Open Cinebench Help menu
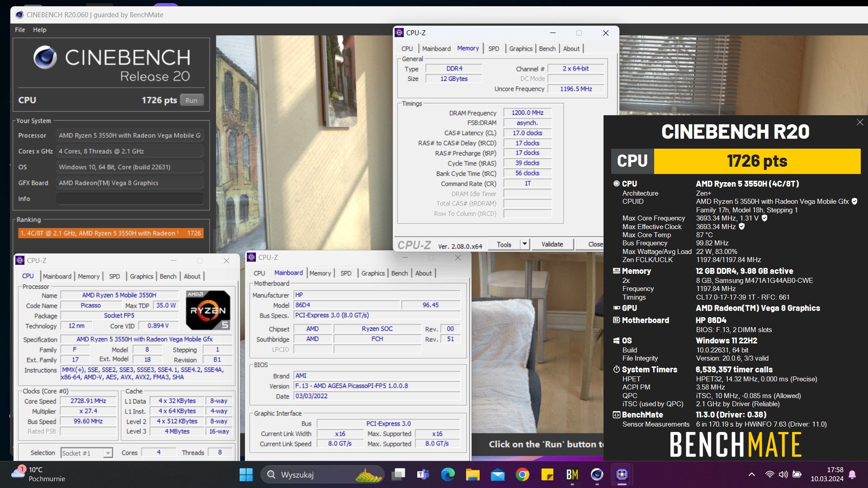This screenshot has width=868, height=488. tap(40, 30)
